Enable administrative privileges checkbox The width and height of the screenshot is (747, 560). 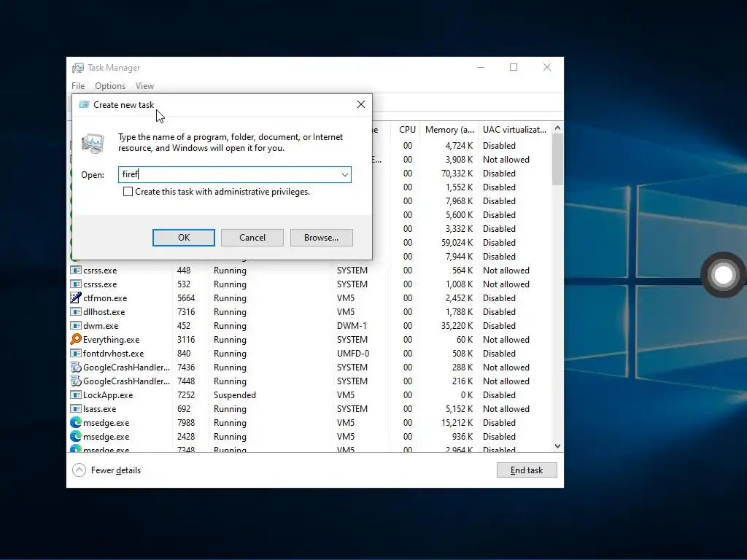click(128, 192)
